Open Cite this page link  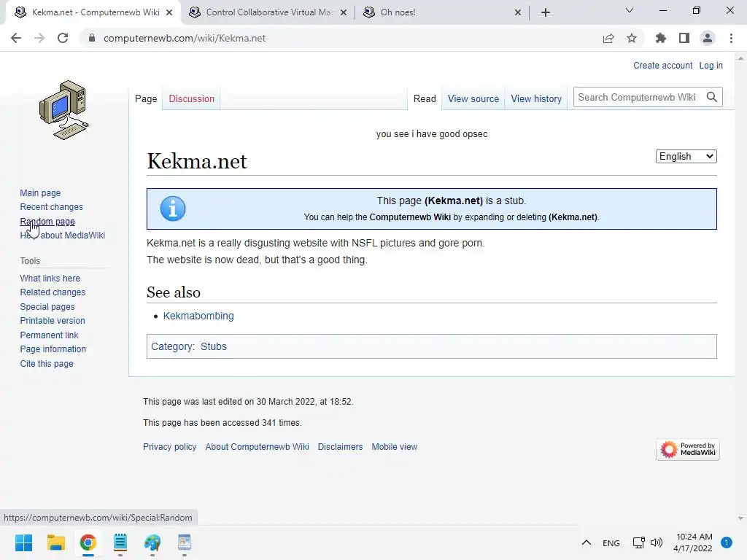47,363
